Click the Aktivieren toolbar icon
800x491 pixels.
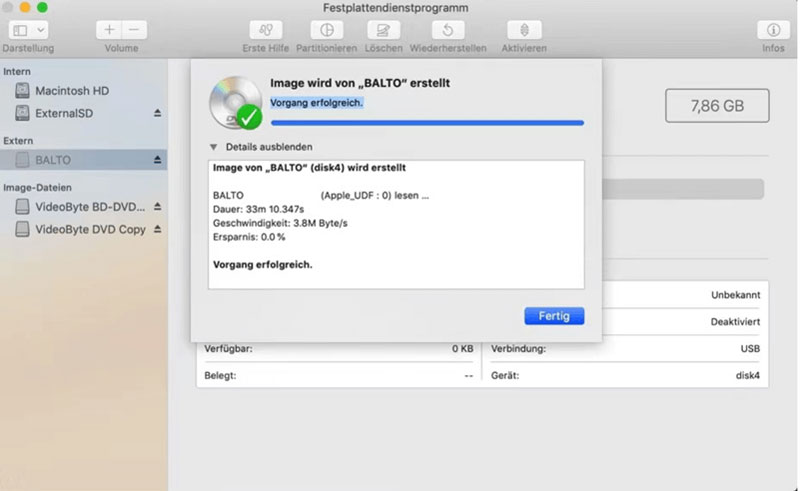click(x=524, y=30)
